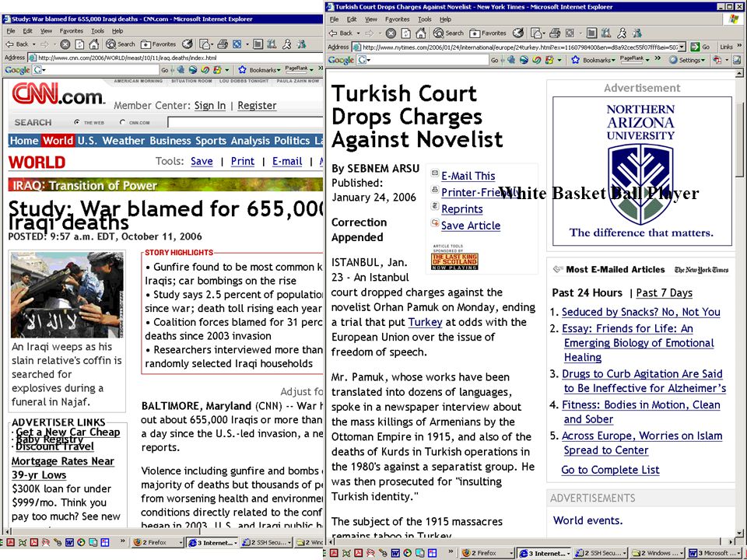Viewport: 747px width, 560px height.
Task: Switch to World tab on CNN navigation
Action: pos(58,141)
